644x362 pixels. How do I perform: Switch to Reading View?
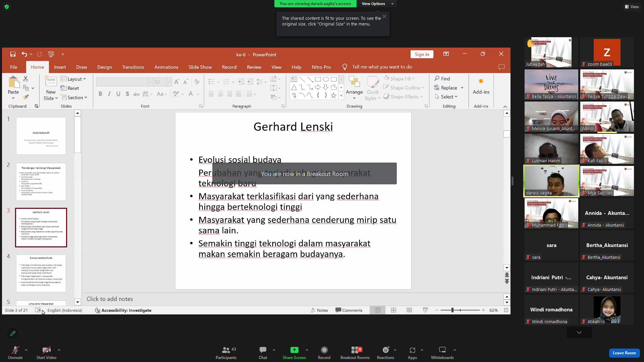click(409, 310)
